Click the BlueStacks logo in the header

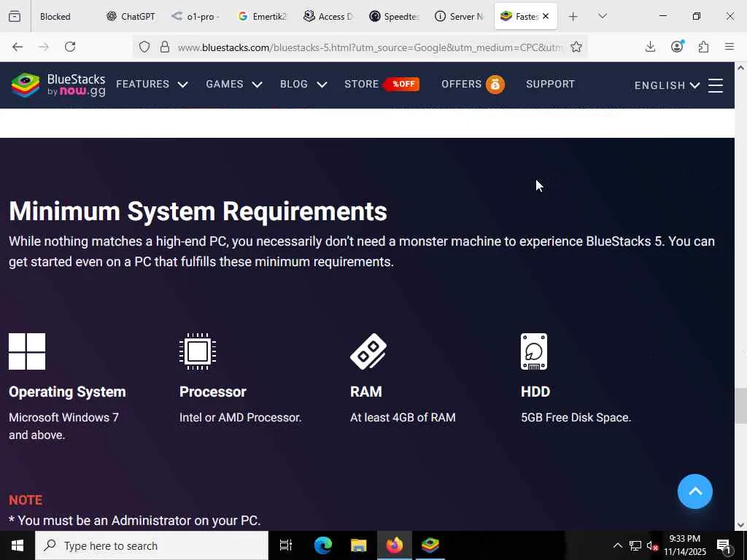(58, 85)
